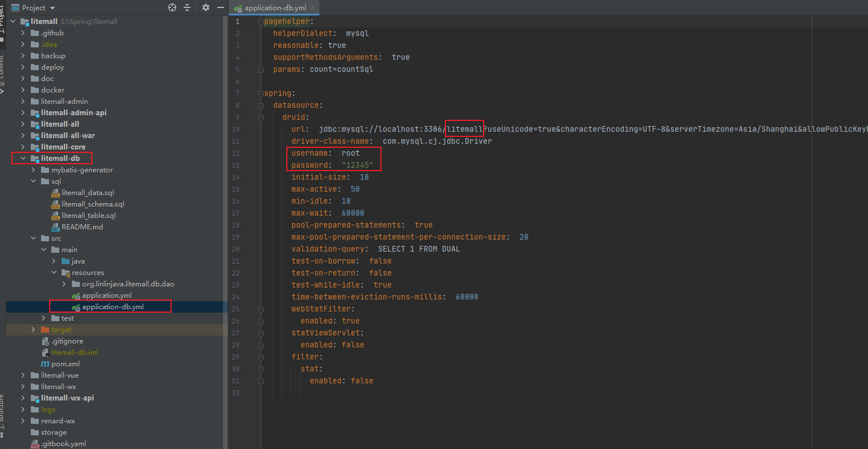Screen dimensions: 868x449
Task: Expand the logs folder arrow
Action: click(x=23, y=410)
